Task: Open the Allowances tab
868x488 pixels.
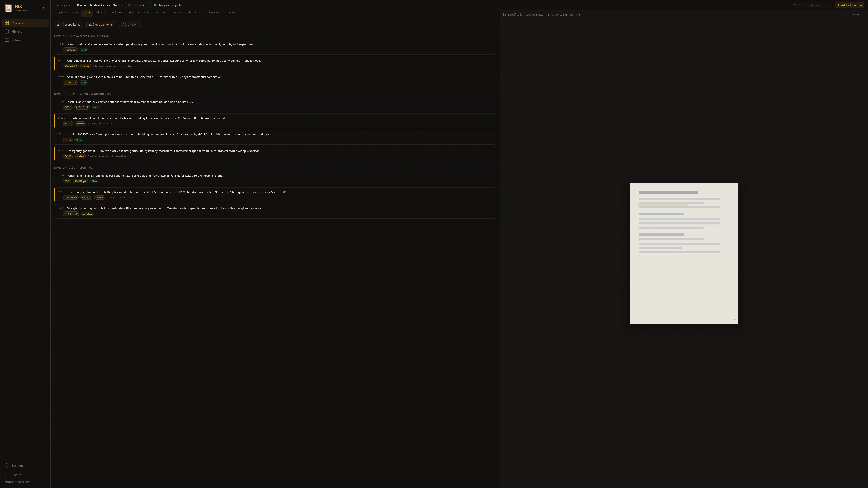Action: pos(213,13)
